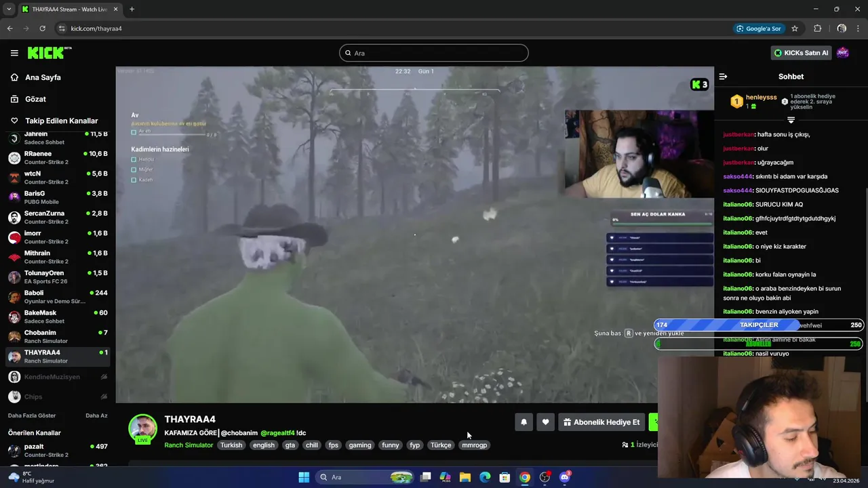Open TolunayOren channel in sidebar
Image resolution: width=868 pixels, height=488 pixels.
(57, 277)
